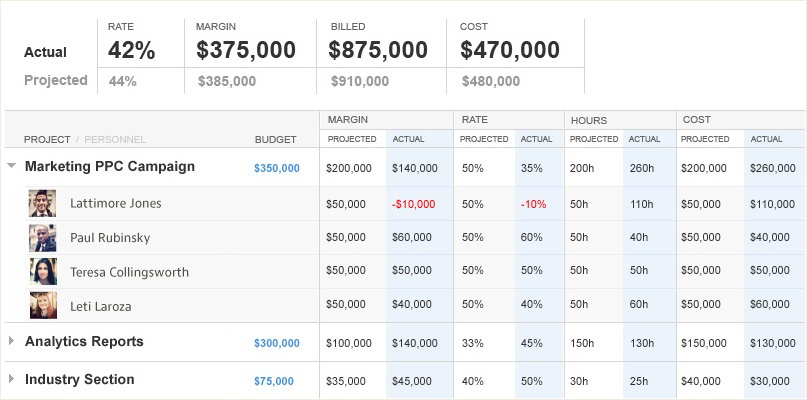
Task: Open the $350,000 budget link
Action: [276, 168]
